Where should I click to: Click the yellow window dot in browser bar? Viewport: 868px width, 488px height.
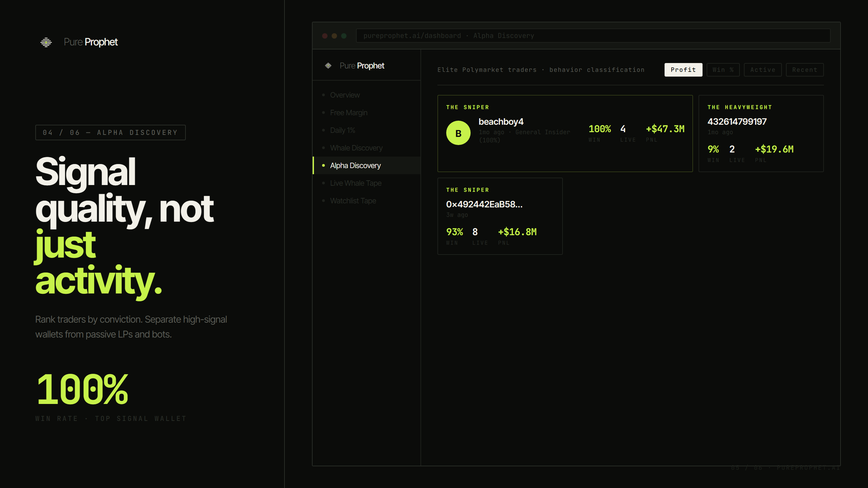[334, 36]
